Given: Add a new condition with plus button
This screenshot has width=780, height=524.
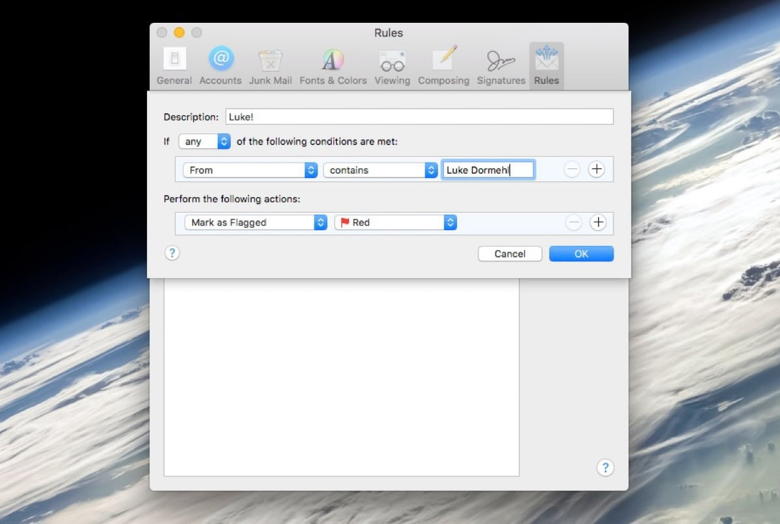Looking at the screenshot, I should (x=597, y=170).
